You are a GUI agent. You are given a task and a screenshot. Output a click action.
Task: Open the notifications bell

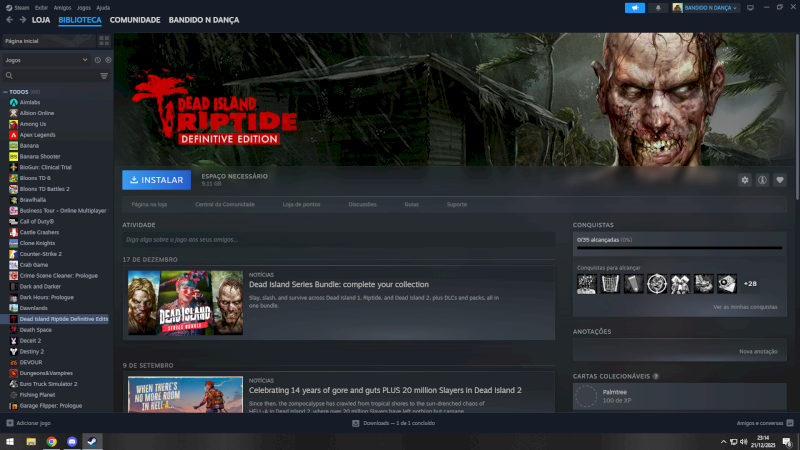[658, 7]
